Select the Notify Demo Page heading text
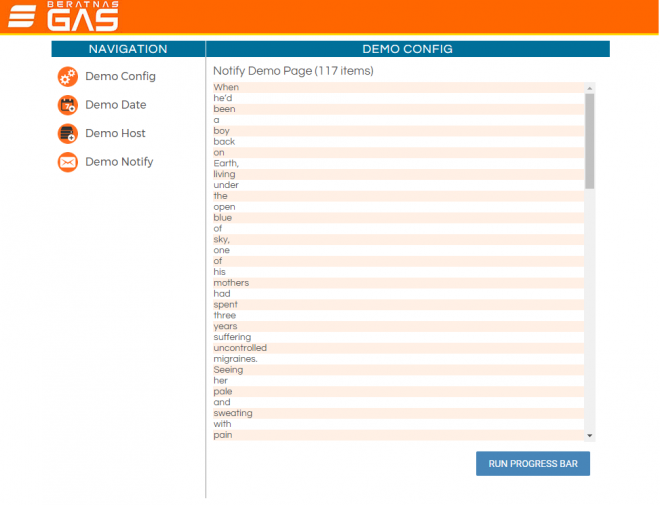 (x=293, y=71)
